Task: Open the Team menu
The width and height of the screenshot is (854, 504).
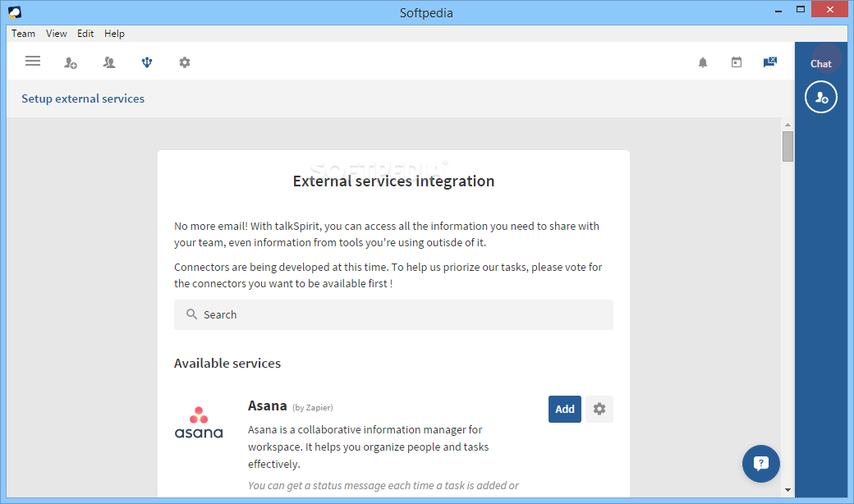Action: click(24, 33)
